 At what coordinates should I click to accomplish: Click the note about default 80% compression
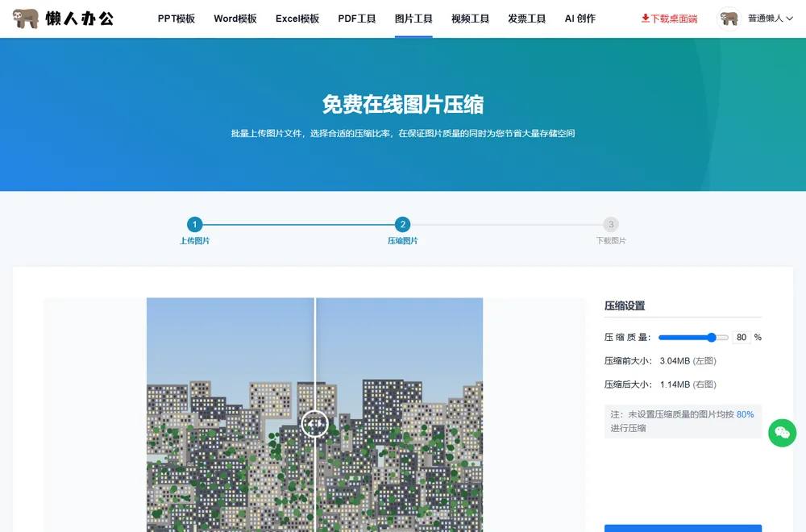(683, 422)
